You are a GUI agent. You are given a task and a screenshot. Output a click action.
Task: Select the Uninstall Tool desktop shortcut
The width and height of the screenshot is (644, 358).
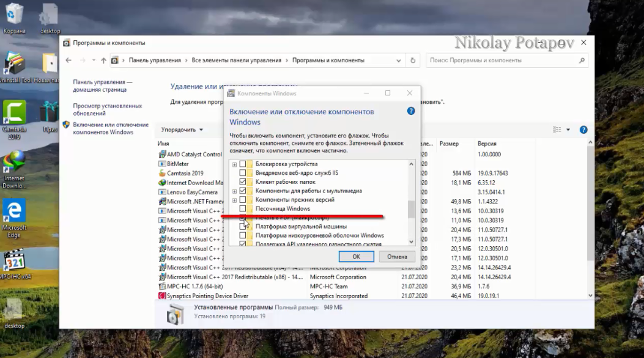pyautogui.click(x=14, y=68)
